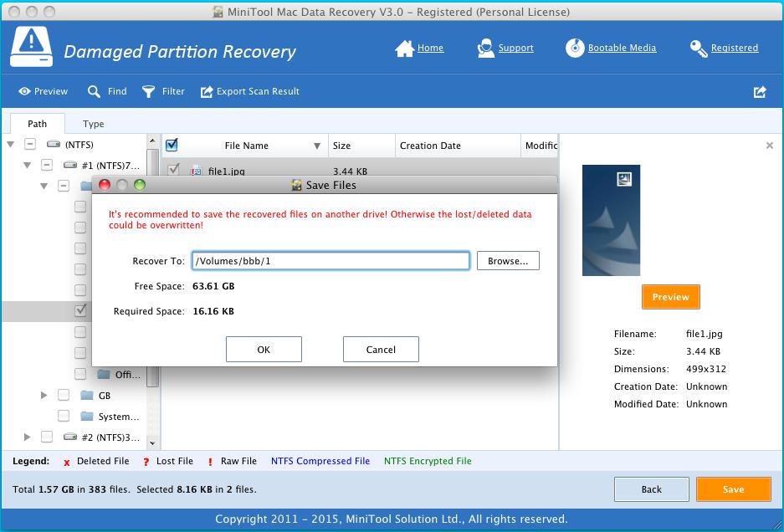Toggle the #1 (NTFS) partition checkbox

tap(47, 165)
